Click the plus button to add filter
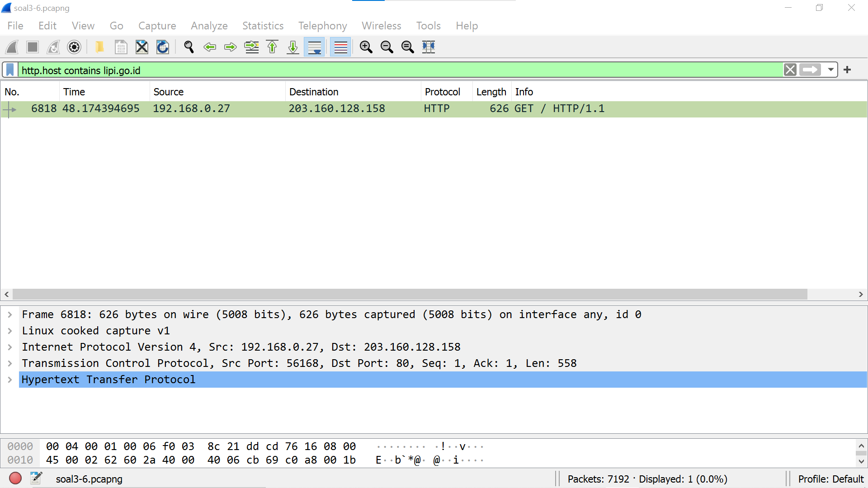Screen dimensions: 868x488 (x=847, y=70)
